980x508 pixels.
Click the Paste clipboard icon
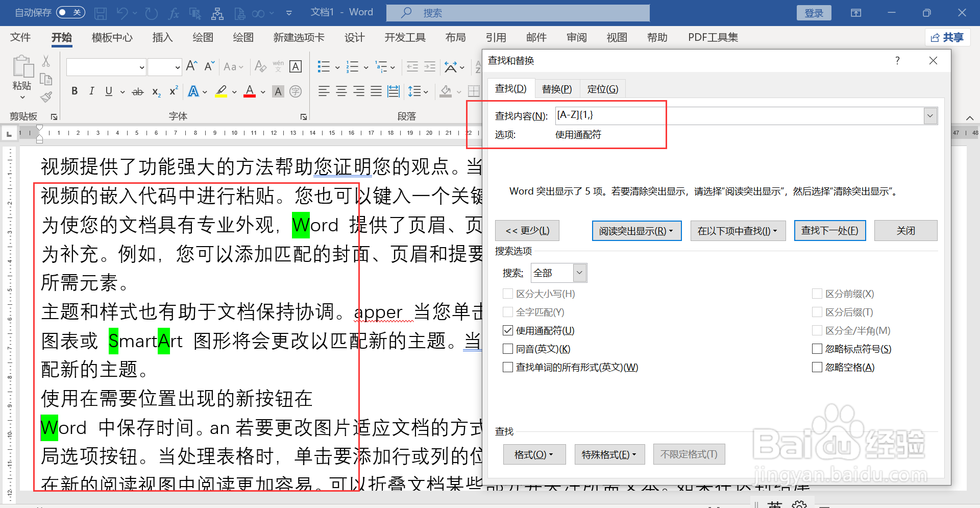click(22, 68)
